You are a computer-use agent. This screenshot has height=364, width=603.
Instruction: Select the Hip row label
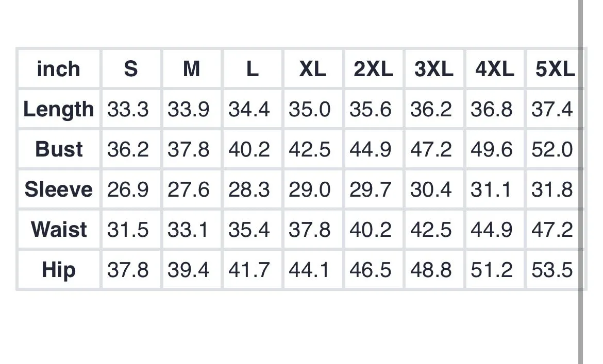59,270
